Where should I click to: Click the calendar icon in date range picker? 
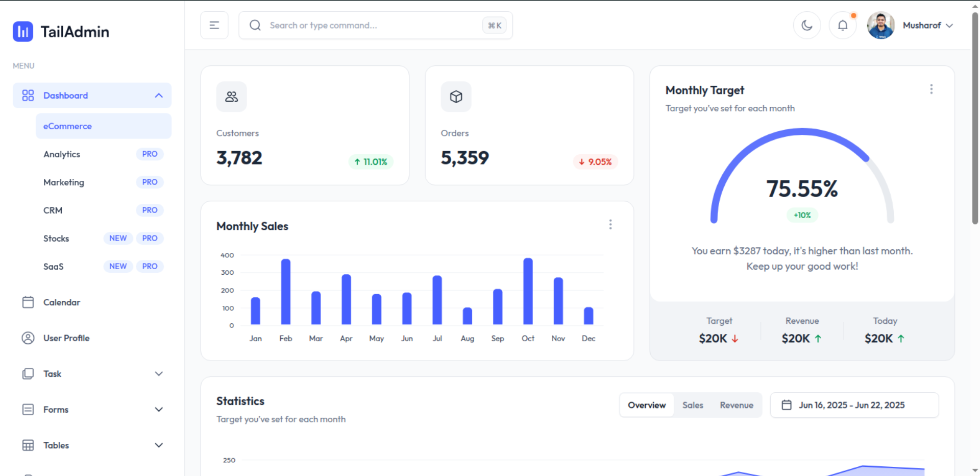pos(787,405)
